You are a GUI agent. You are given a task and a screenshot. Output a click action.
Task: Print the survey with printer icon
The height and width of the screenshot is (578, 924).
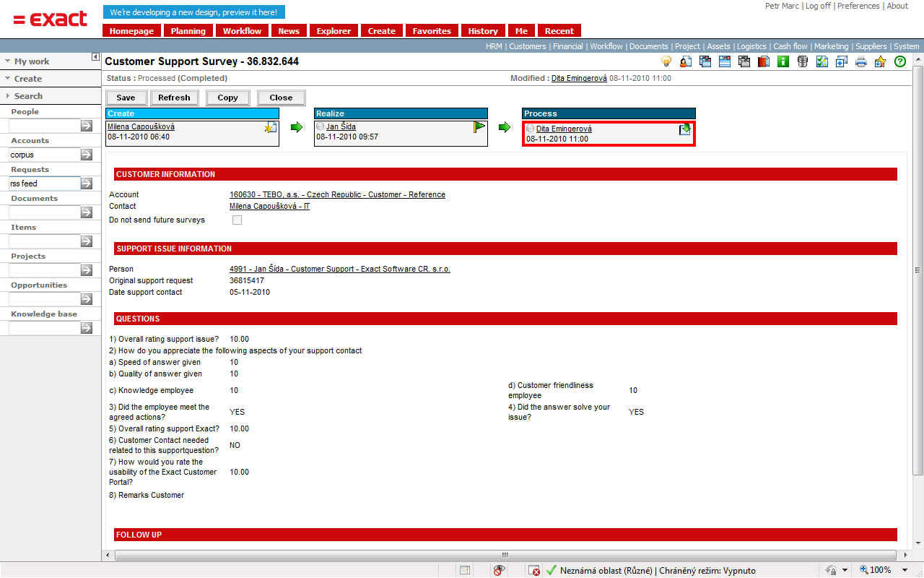pyautogui.click(x=861, y=61)
